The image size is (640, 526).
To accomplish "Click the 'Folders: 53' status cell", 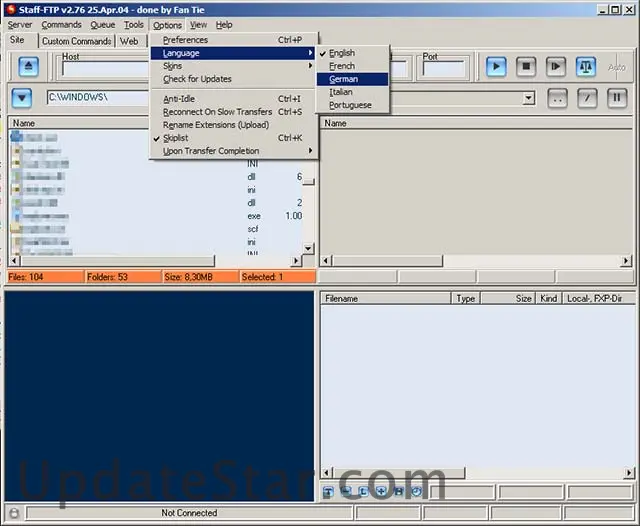I will (x=123, y=277).
